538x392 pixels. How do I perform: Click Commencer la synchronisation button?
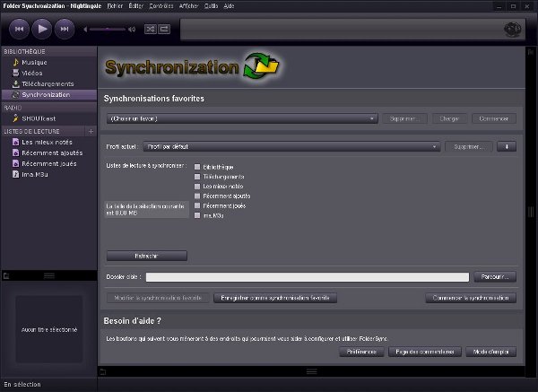[471, 298]
